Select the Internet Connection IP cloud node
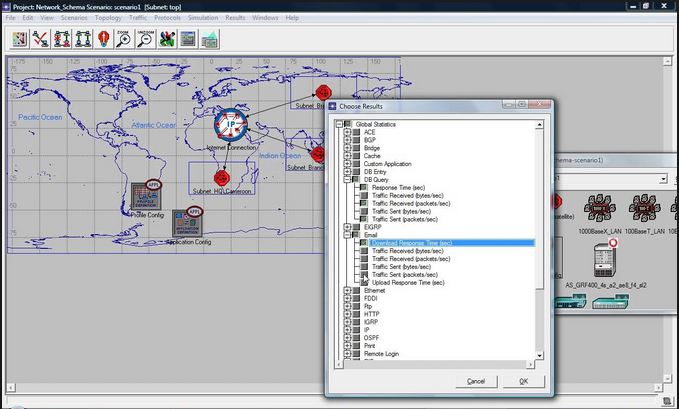 231,126
